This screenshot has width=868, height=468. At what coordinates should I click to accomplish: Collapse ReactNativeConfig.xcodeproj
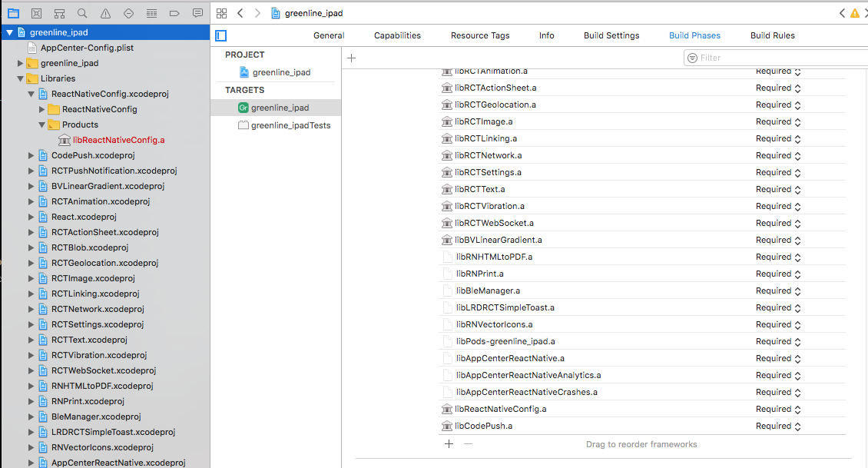[x=31, y=95]
